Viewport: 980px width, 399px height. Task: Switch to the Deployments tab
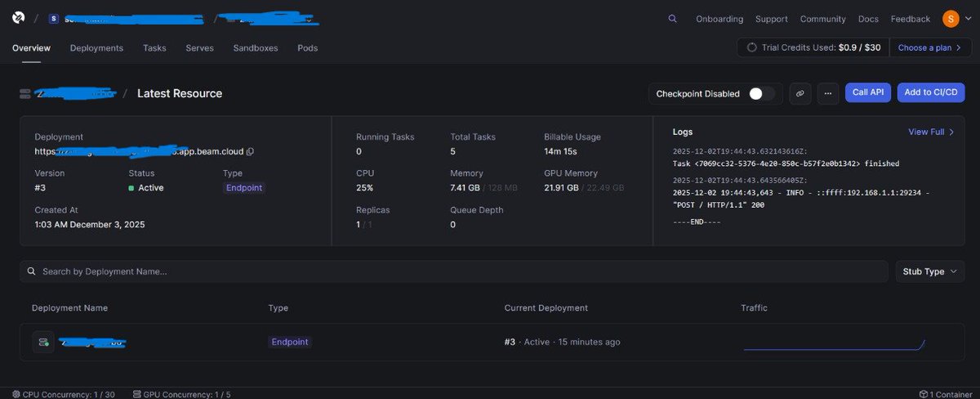coord(96,48)
